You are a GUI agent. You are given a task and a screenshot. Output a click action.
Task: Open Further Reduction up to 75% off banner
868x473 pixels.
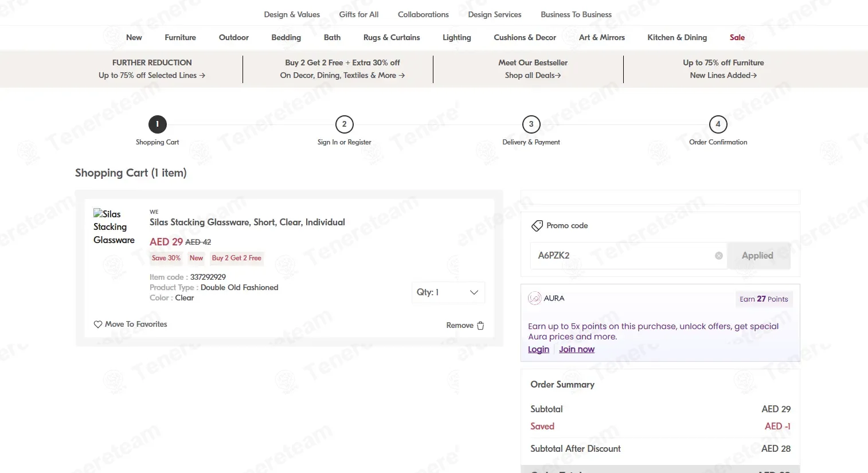pyautogui.click(x=152, y=69)
